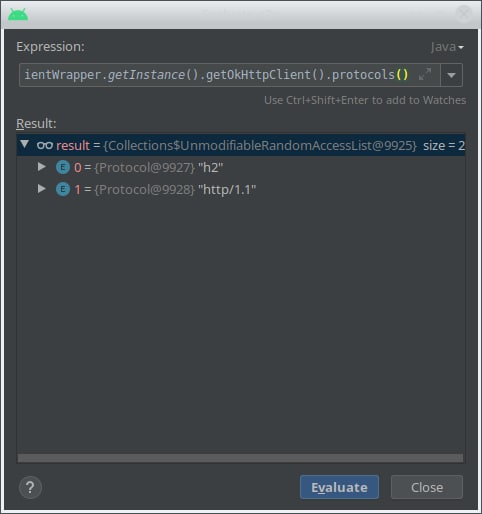482x514 pixels.
Task: Open the Java language dropdown
Action: (x=447, y=47)
